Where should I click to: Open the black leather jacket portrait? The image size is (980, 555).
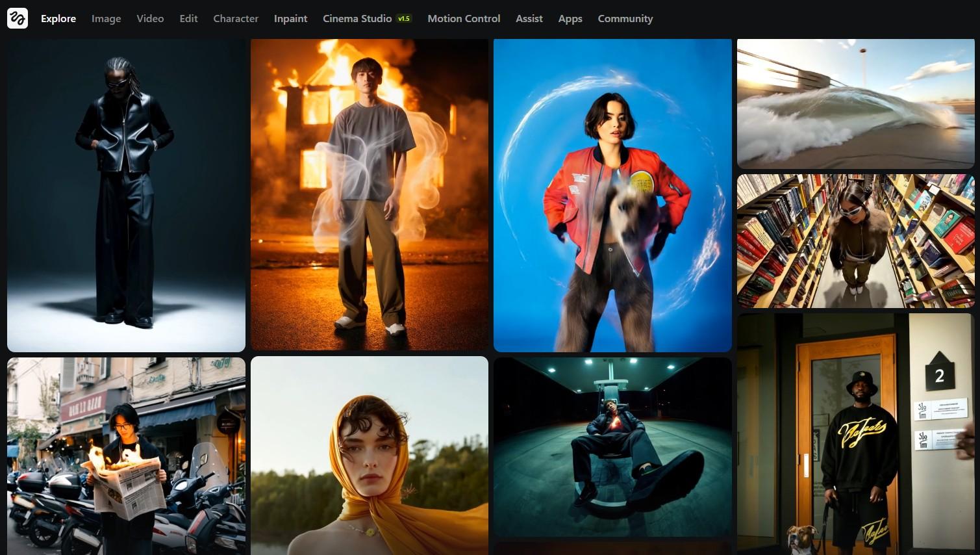pos(126,195)
